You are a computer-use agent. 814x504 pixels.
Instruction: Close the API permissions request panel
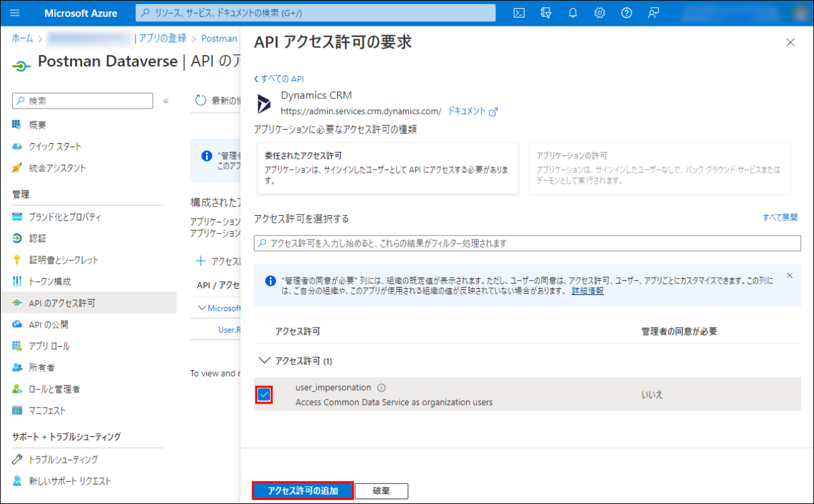pos(790,42)
